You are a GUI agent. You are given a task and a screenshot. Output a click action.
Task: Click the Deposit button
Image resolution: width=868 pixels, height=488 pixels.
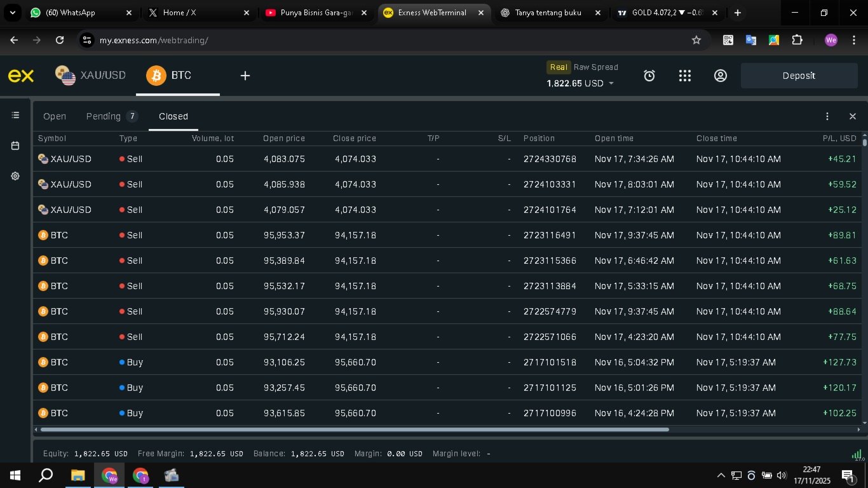tap(799, 76)
